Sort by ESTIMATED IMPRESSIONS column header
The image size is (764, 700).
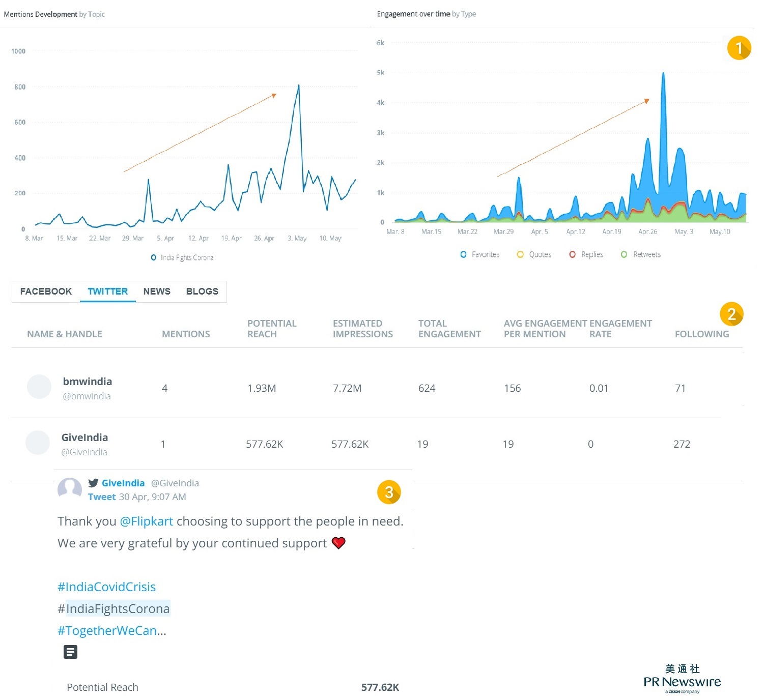pos(363,329)
